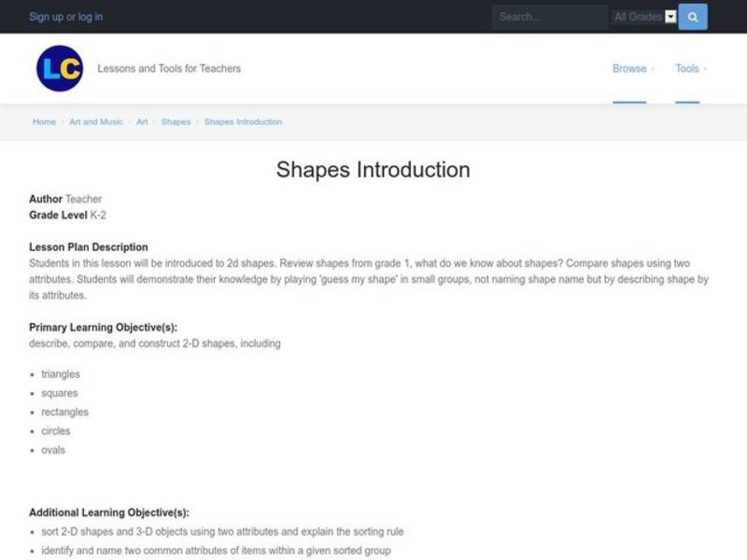Open the Shapes breadcrumb link
Viewport: 747px width, 560px height.
pyautogui.click(x=176, y=121)
